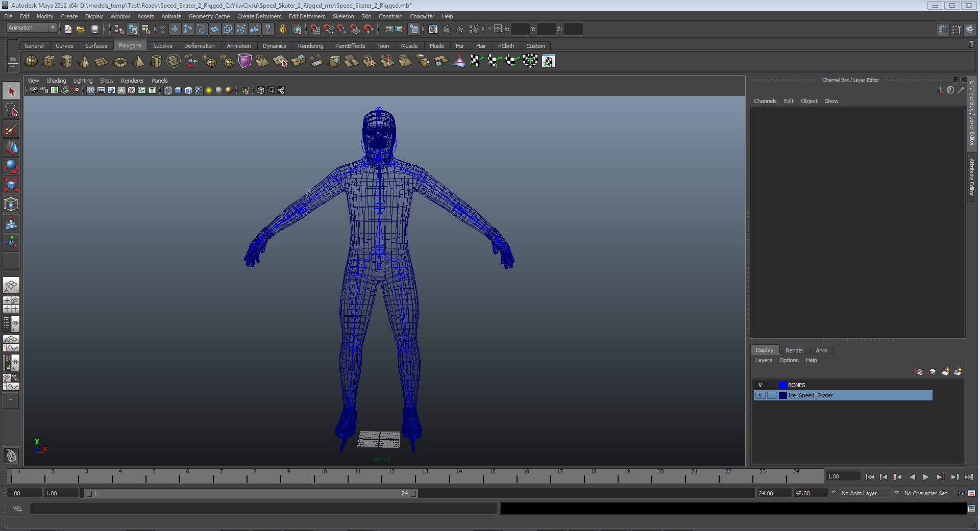980x531 pixels.
Task: Create a polygon torus from shelf
Action: (x=120, y=61)
